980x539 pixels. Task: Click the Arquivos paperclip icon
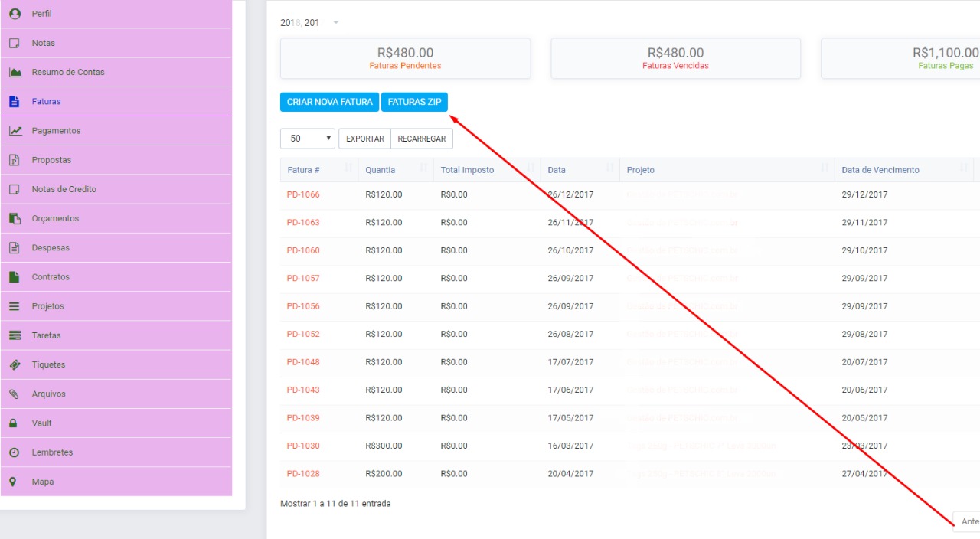15,394
